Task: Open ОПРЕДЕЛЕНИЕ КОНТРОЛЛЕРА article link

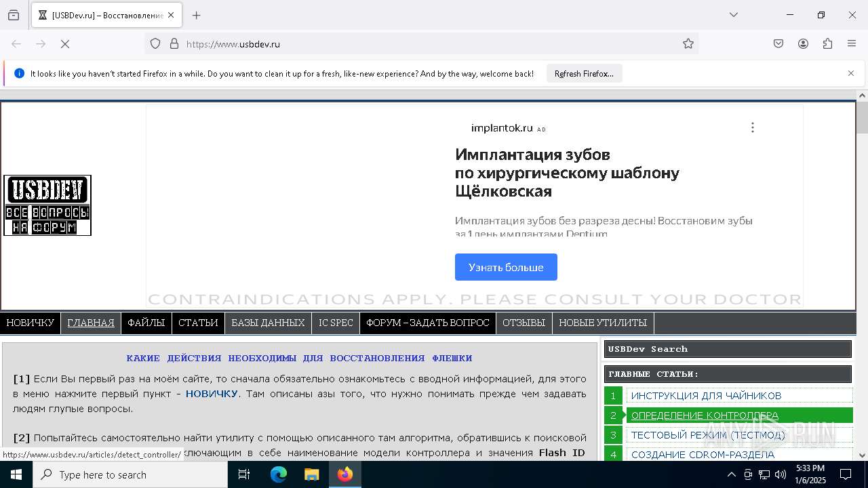Action: tap(705, 415)
